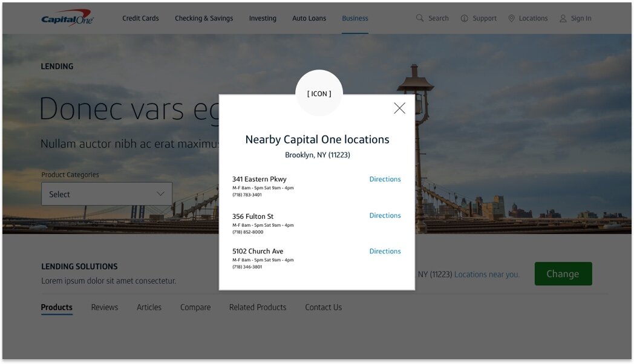Get directions to 5102 Church Ave
This screenshot has width=634, height=364.
point(385,251)
